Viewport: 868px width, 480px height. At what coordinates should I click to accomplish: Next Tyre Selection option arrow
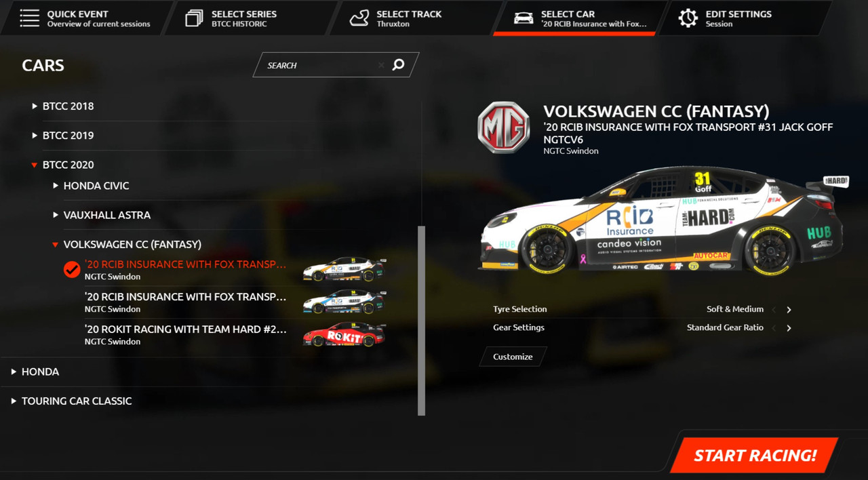coord(789,310)
